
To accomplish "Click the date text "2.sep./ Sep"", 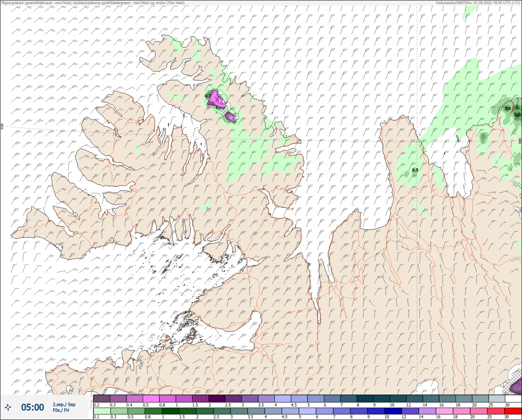I will [64, 404].
